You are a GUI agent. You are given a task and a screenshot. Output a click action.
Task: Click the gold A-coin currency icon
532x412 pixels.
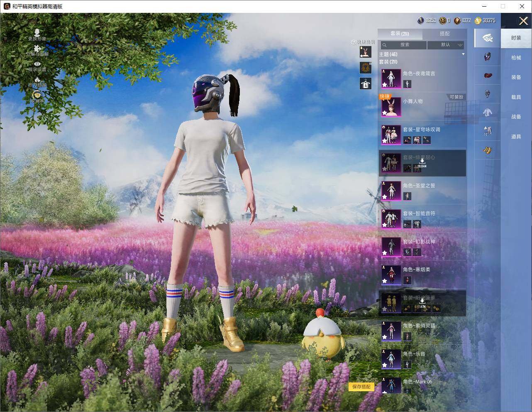pyautogui.click(x=442, y=20)
